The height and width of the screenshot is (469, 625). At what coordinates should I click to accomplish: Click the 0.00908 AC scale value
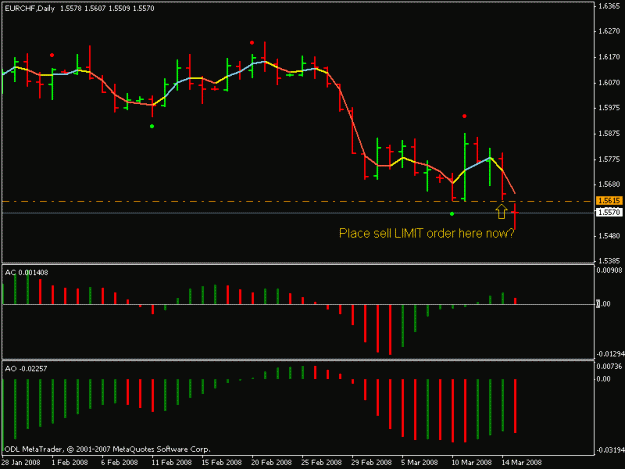(x=609, y=270)
